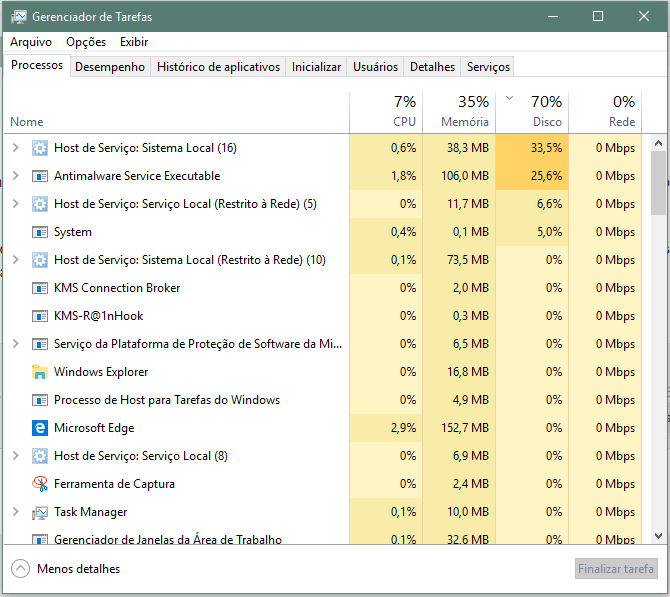
Task: Click the System process icon
Action: pos(40,232)
